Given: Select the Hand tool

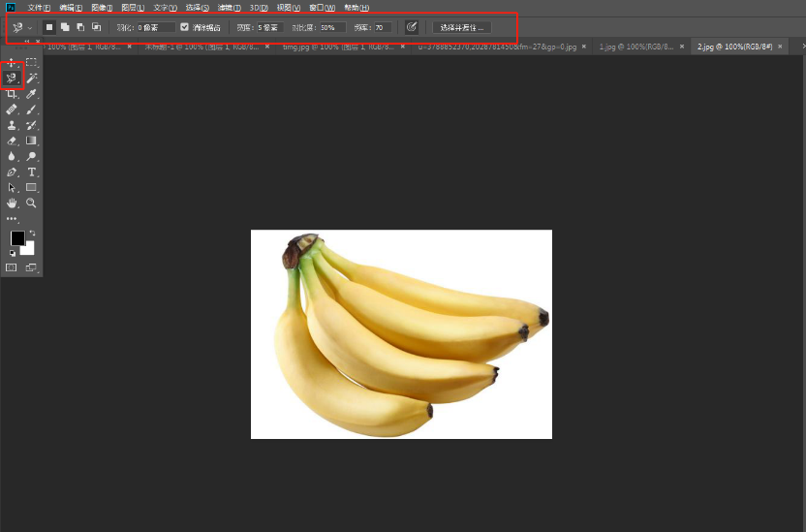Looking at the screenshot, I should pyautogui.click(x=12, y=203).
